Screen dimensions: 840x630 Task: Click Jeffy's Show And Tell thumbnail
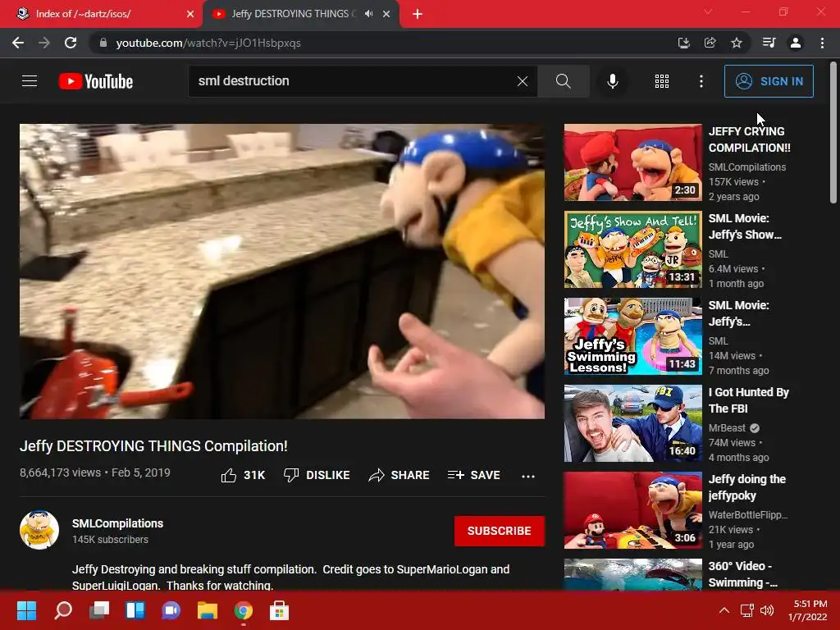tap(632, 249)
